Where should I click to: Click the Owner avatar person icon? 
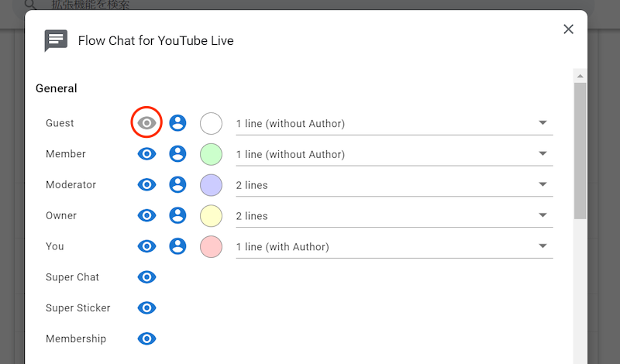tap(177, 215)
